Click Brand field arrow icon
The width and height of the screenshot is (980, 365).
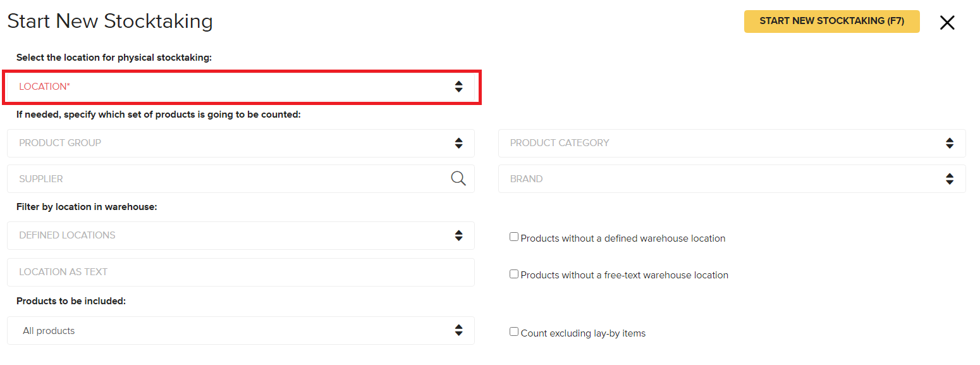tap(950, 179)
